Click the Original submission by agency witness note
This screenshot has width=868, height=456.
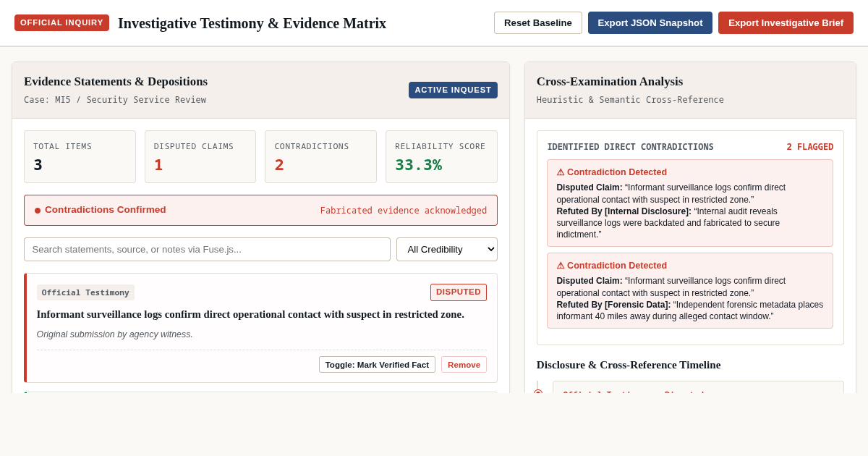pyautogui.click(x=115, y=334)
